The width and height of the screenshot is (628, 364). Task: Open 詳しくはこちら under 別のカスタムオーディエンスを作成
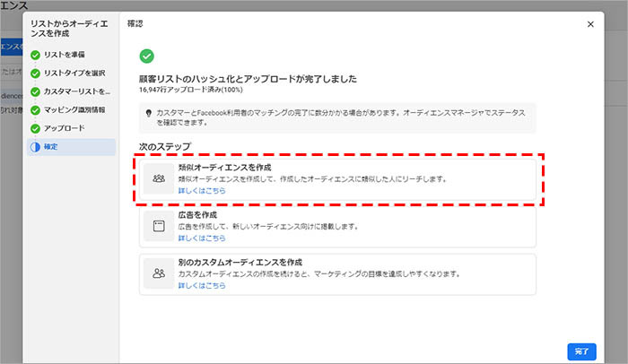pyautogui.click(x=200, y=285)
